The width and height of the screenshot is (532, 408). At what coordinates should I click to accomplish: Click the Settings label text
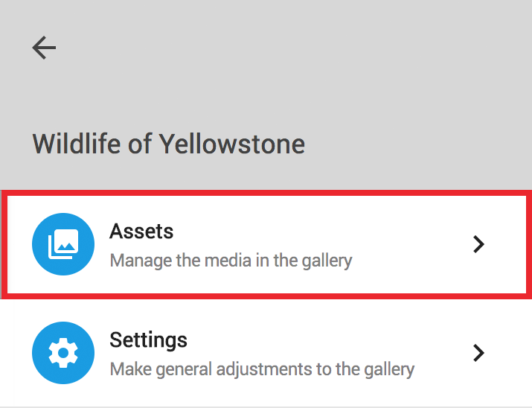pyautogui.click(x=148, y=340)
